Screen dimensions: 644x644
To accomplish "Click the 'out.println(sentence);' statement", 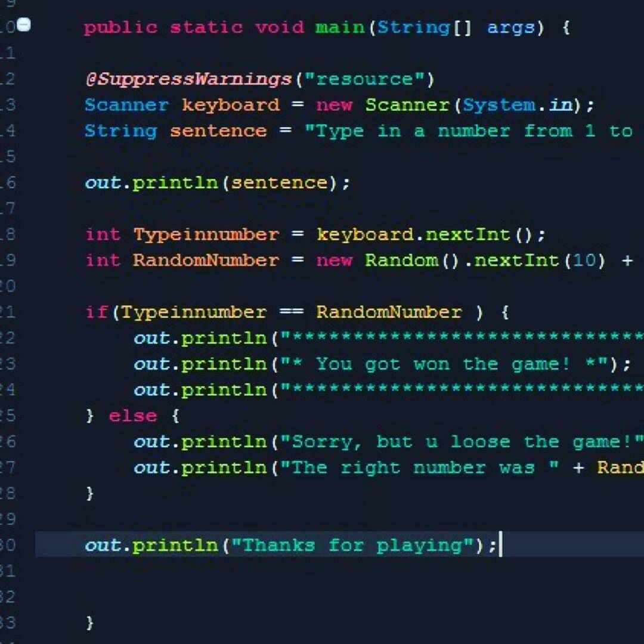I will tap(218, 183).
